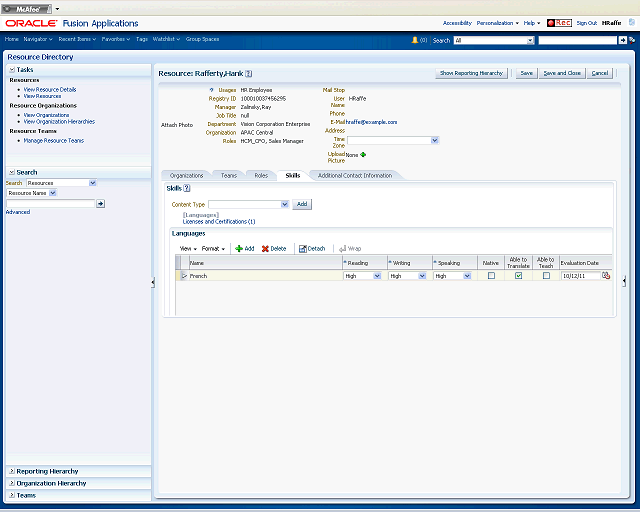Viewport: 640px width, 512px height.
Task: Open View Organization Hierarchies link
Action: coord(59,122)
